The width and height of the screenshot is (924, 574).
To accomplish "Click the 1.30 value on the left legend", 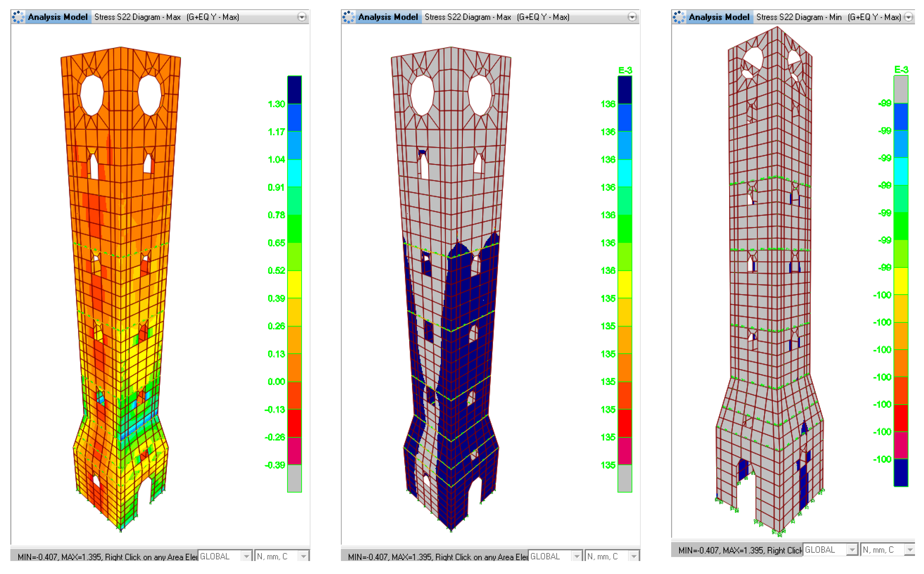I will 276,104.
